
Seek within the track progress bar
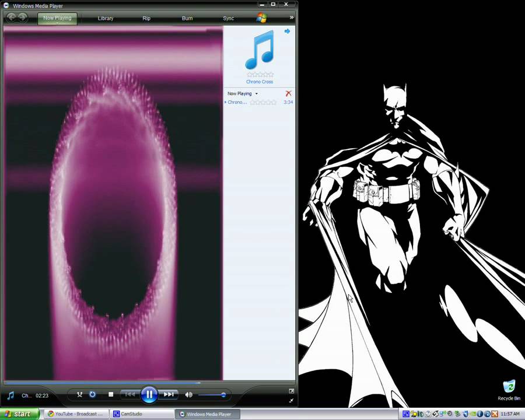149,383
